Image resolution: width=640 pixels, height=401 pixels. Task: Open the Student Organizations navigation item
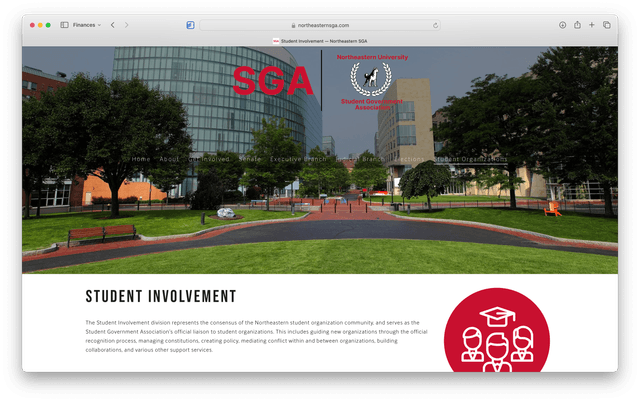click(470, 159)
